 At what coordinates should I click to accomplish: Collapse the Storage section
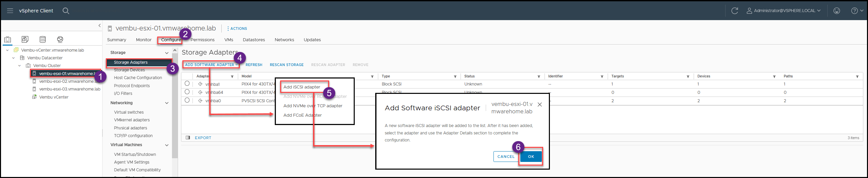(167, 53)
